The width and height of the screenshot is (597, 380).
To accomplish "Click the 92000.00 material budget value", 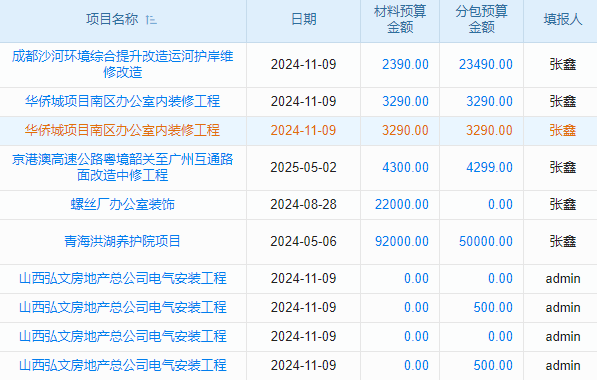I will click(x=402, y=241).
